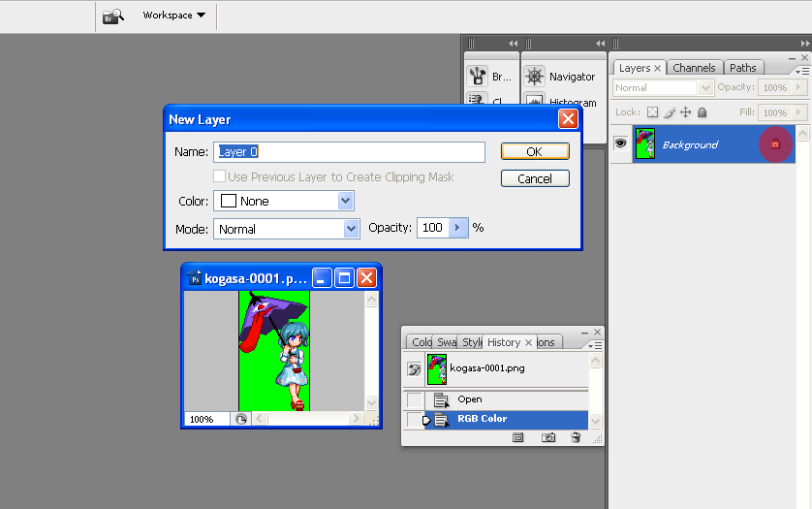Click the Layers panel Opacity value field
This screenshot has height=509, width=812.
coord(775,87)
